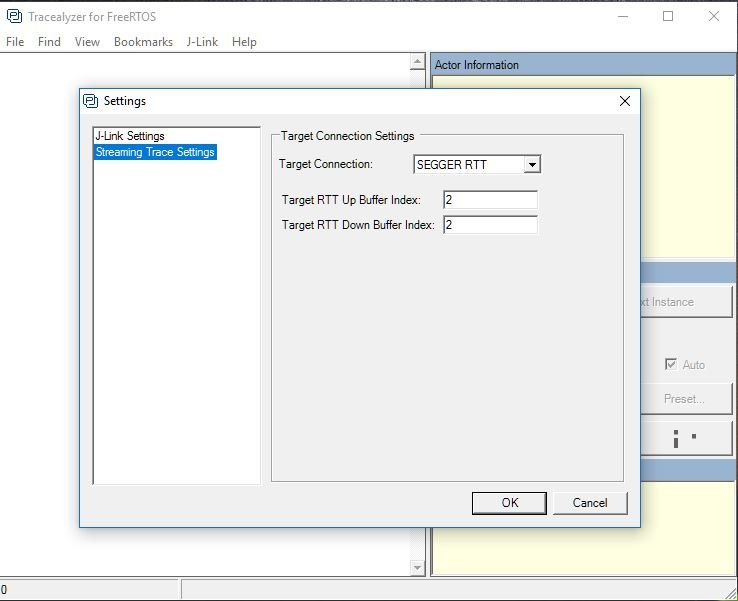This screenshot has width=738, height=601.
Task: Open the Help menu
Action: click(244, 42)
